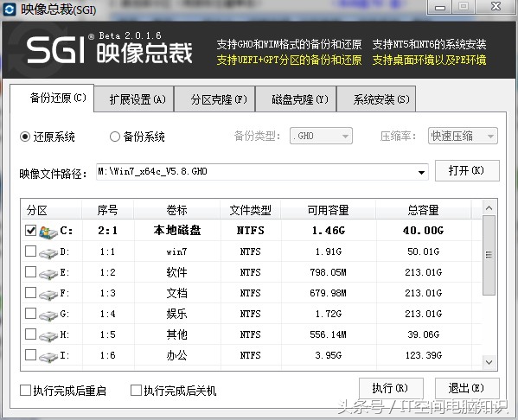
Task: Click the G: drive disk icon
Action: (x=48, y=315)
